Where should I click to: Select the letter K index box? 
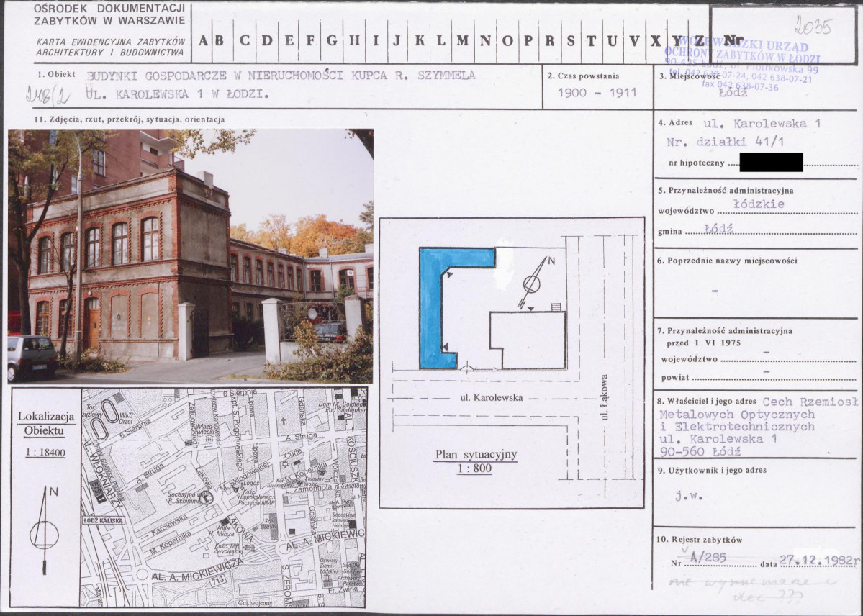coord(419,40)
